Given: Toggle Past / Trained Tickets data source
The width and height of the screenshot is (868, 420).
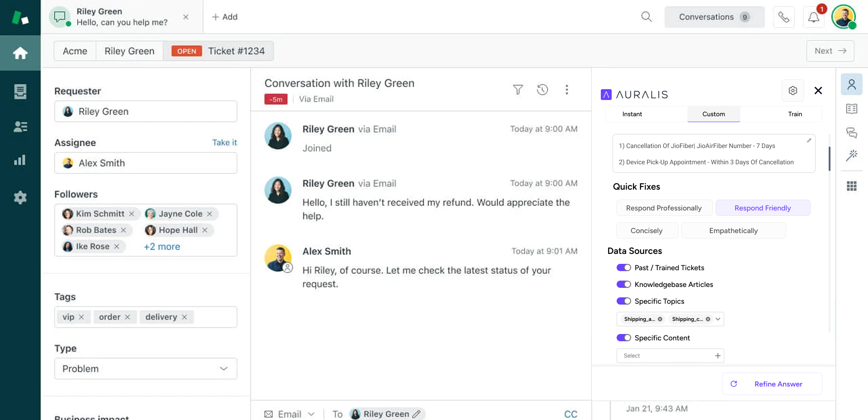Looking at the screenshot, I should click(623, 268).
